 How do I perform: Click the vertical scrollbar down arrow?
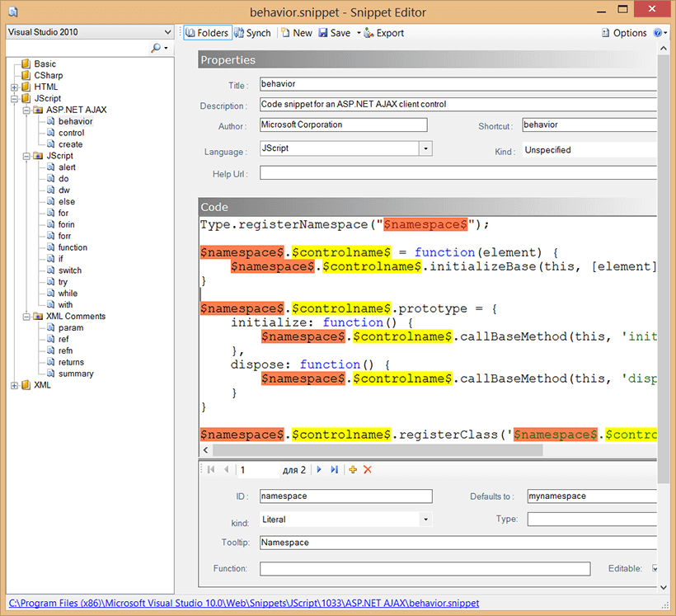[664, 587]
